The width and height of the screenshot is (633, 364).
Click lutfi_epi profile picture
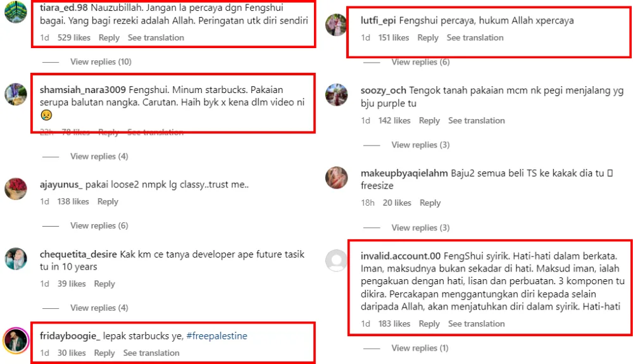[336, 25]
